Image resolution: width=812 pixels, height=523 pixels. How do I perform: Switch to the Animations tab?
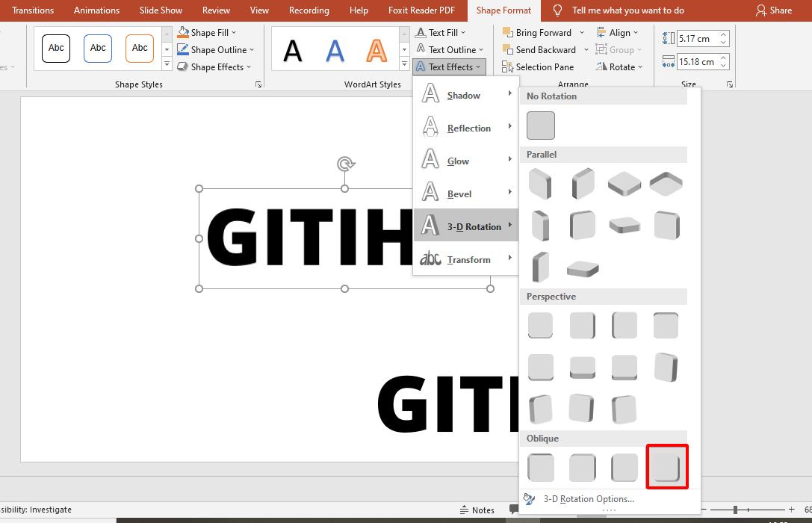(96, 10)
